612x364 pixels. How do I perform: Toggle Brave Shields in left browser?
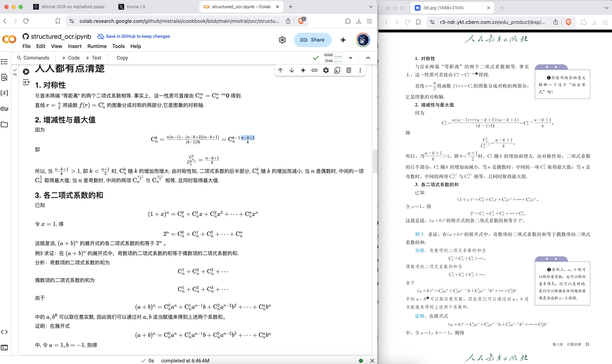[x=301, y=21]
